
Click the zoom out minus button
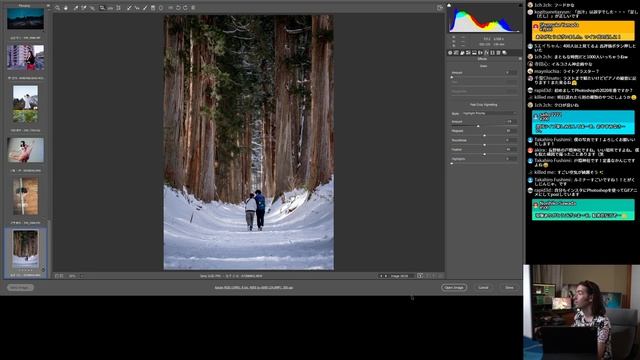[x=57, y=276]
